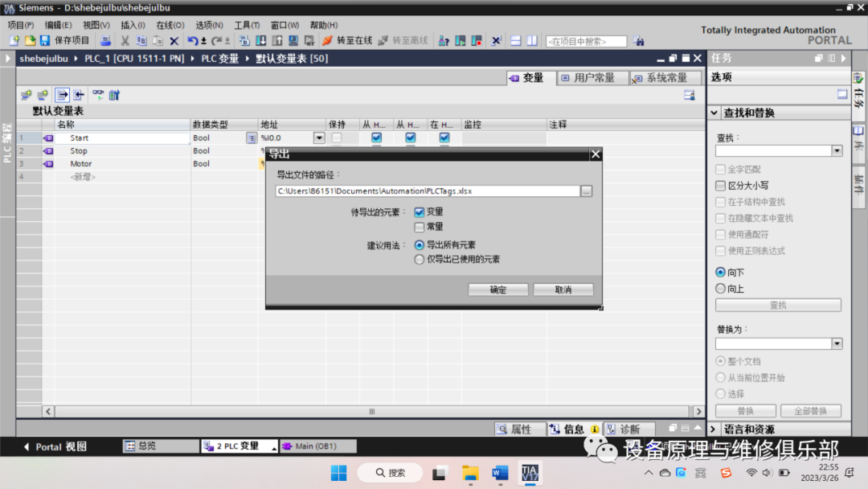Click the Monitor all tags eyeglasses icon
Image resolution: width=868 pixels, height=489 pixels.
pos(98,94)
